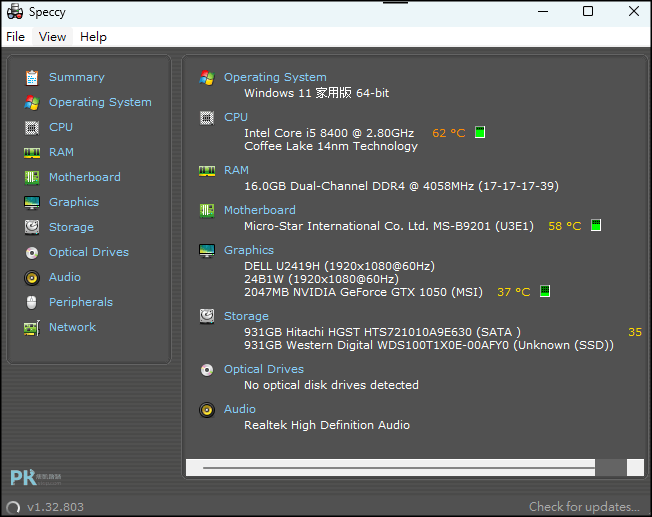Click the Speccy app icon in title bar

(15, 12)
